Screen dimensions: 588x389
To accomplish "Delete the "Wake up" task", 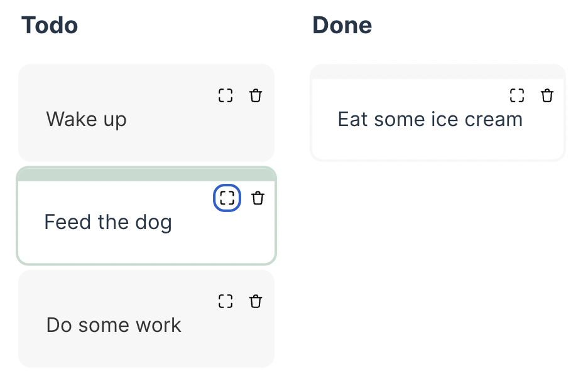I will pyautogui.click(x=256, y=96).
